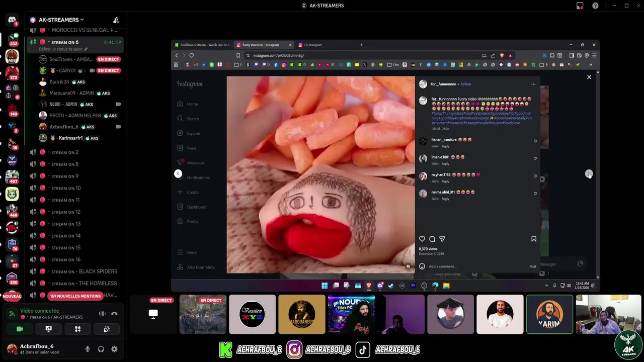644x362 pixels.
Task: Follow the for__funnnnnnn account
Action: coord(466,84)
